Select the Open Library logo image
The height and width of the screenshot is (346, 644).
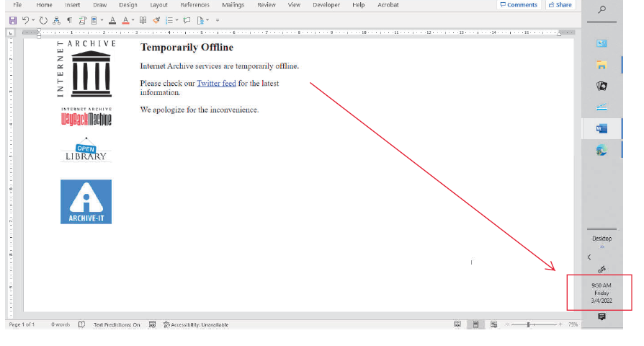coord(86,150)
